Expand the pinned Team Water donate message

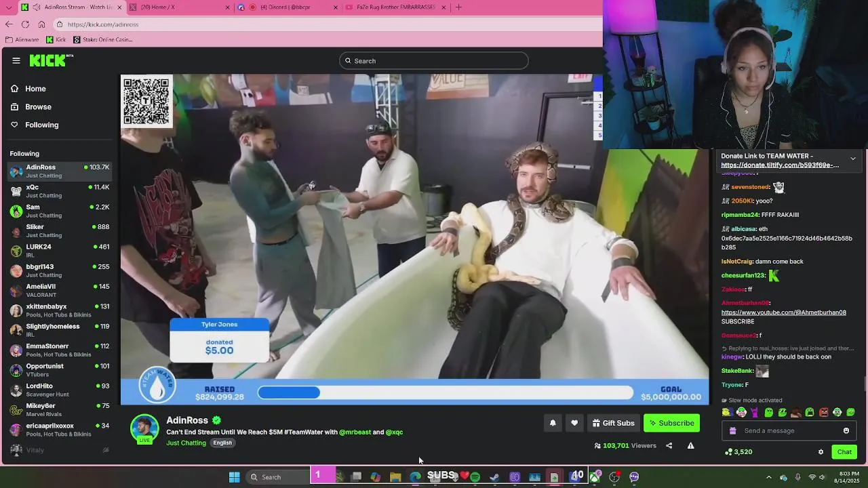tap(852, 159)
